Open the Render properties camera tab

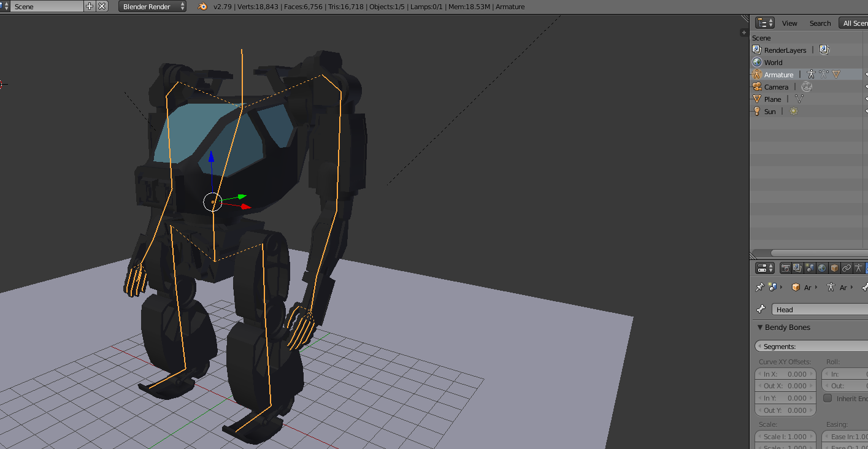coord(785,268)
